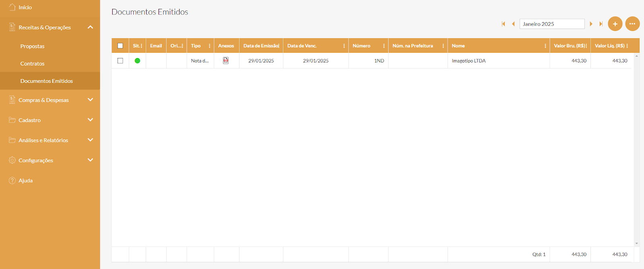Click the green status dot in the row
The height and width of the screenshot is (269, 644).
[137, 61]
